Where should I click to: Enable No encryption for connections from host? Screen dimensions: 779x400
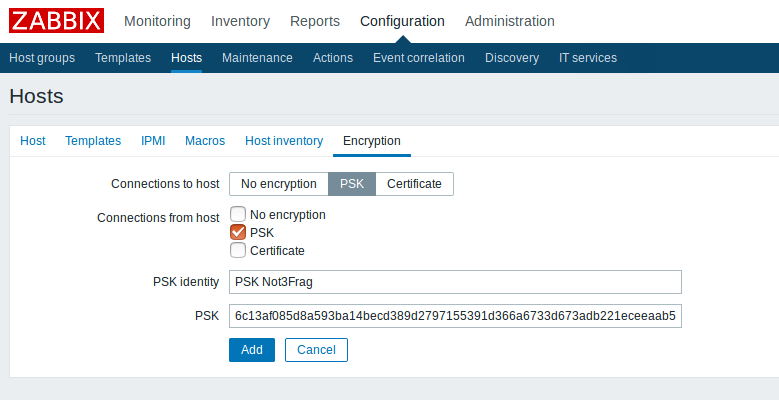(x=238, y=214)
